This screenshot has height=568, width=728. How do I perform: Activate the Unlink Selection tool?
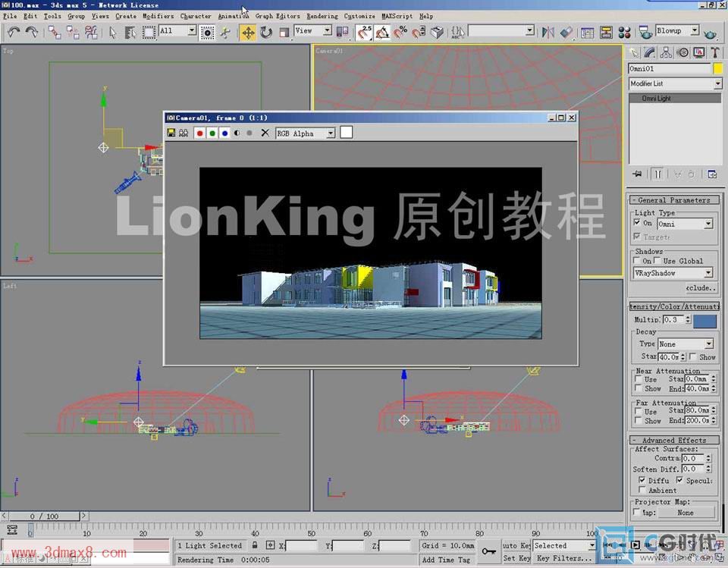tap(73, 33)
